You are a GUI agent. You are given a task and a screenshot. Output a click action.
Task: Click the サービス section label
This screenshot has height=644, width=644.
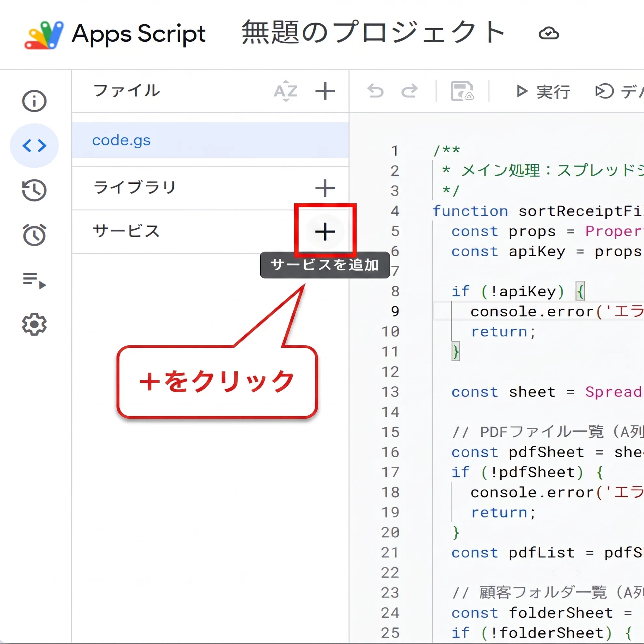(x=127, y=231)
